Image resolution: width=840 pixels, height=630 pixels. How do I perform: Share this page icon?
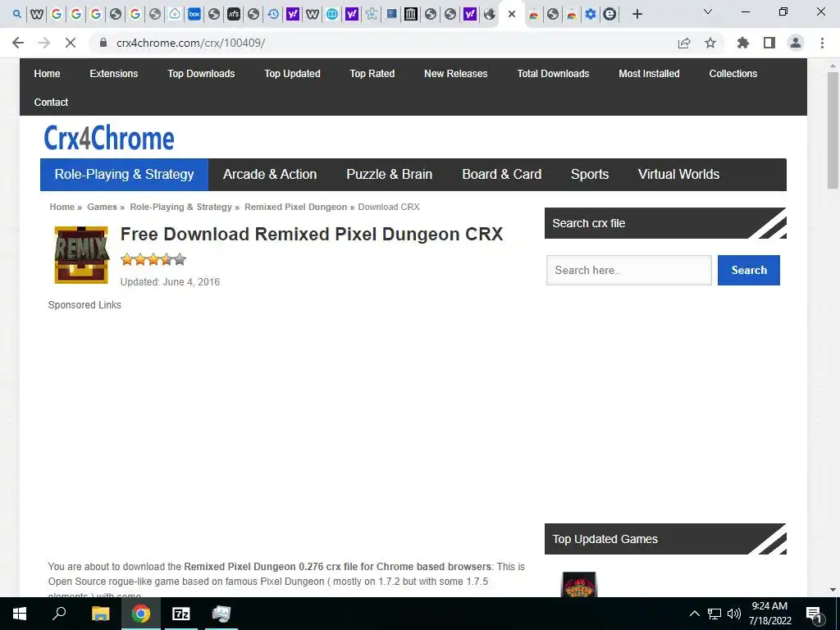point(684,43)
